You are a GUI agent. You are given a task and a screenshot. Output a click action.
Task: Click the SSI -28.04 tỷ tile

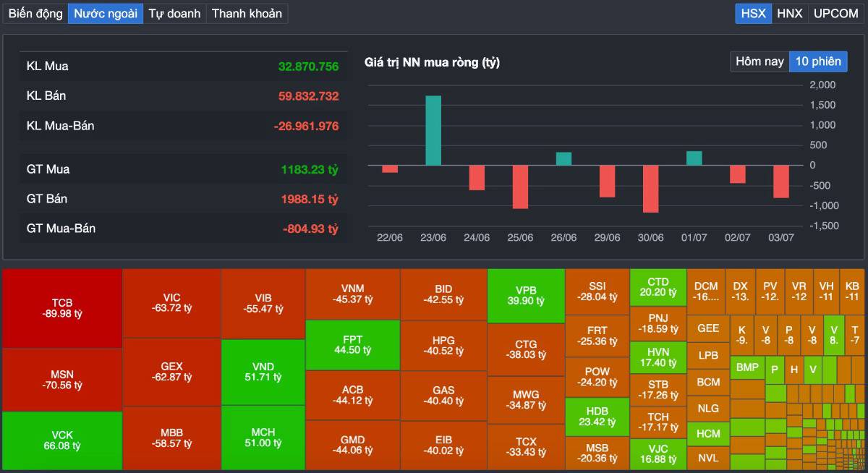coord(597,292)
